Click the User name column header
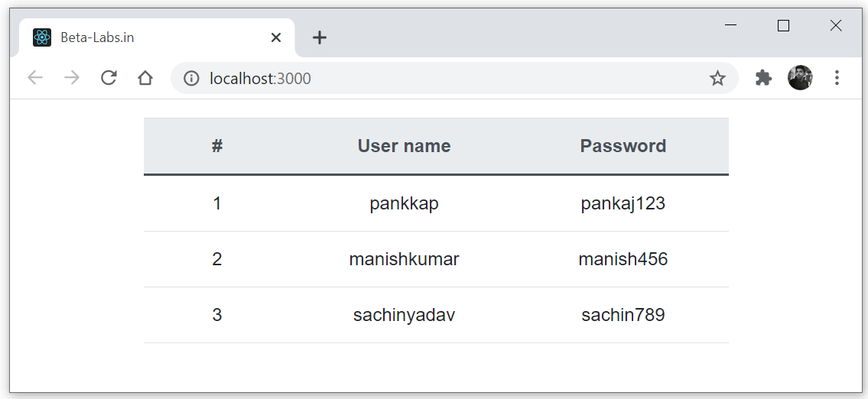 pos(404,146)
